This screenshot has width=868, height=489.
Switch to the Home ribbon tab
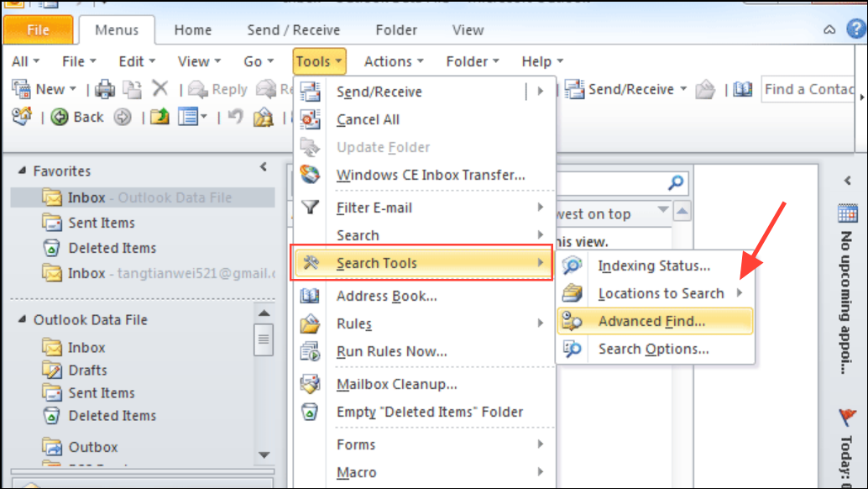tap(192, 30)
